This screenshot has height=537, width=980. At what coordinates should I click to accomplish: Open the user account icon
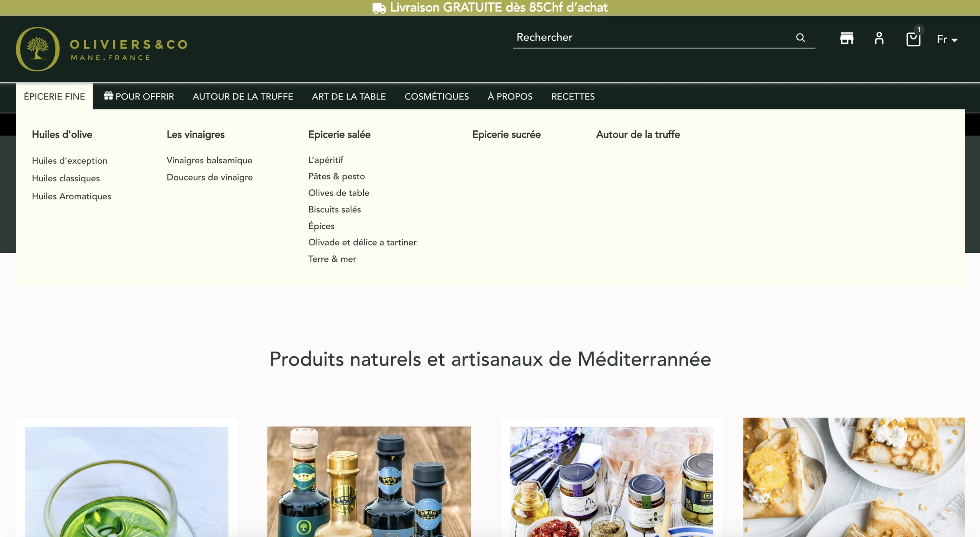[879, 38]
